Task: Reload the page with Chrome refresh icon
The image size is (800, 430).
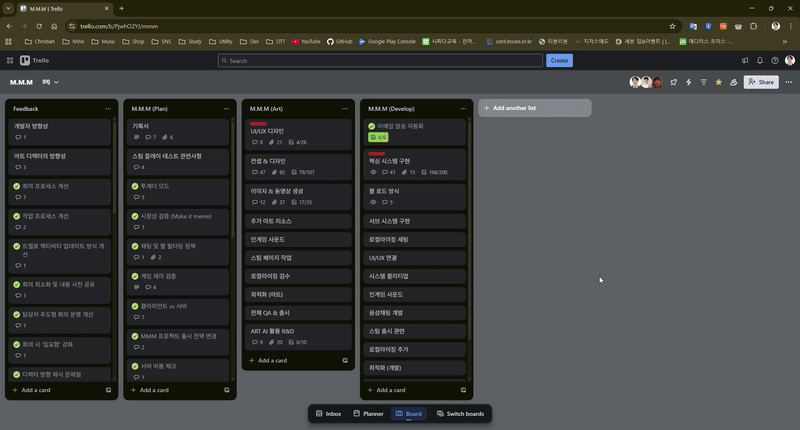Action: pyautogui.click(x=39, y=26)
